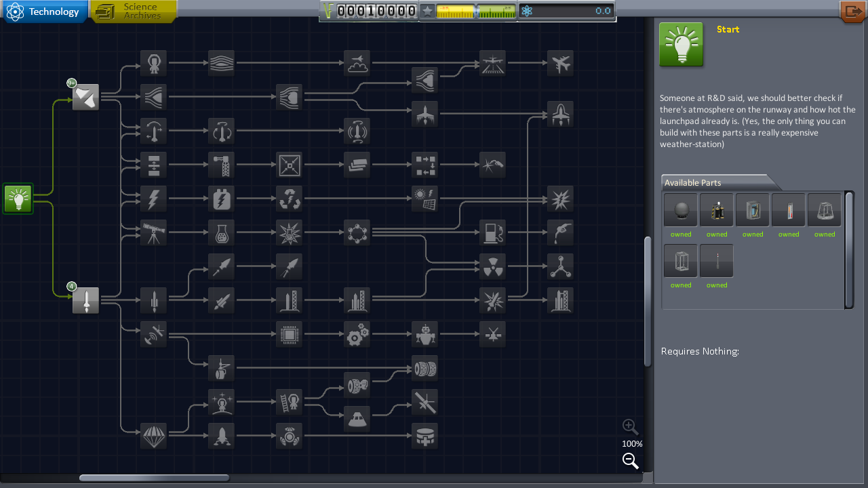Select the Start lightbulb node in tech tree
Image resolution: width=868 pixels, height=488 pixels.
(18, 199)
